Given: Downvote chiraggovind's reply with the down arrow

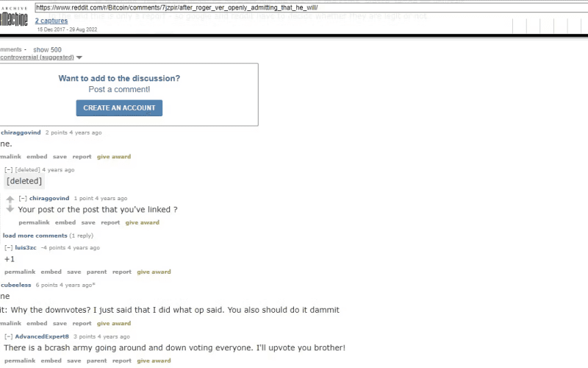Looking at the screenshot, I should 10,209.
